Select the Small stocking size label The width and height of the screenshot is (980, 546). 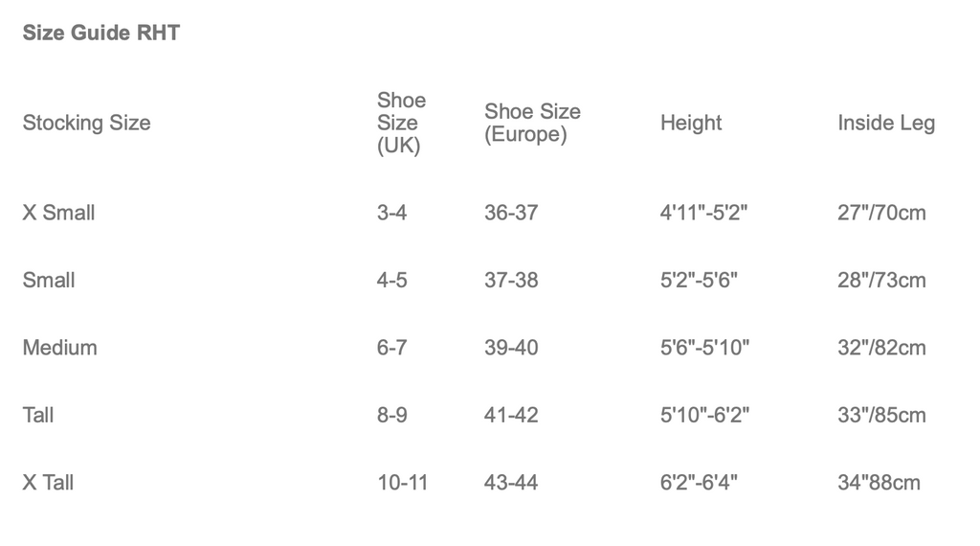pyautogui.click(x=48, y=281)
